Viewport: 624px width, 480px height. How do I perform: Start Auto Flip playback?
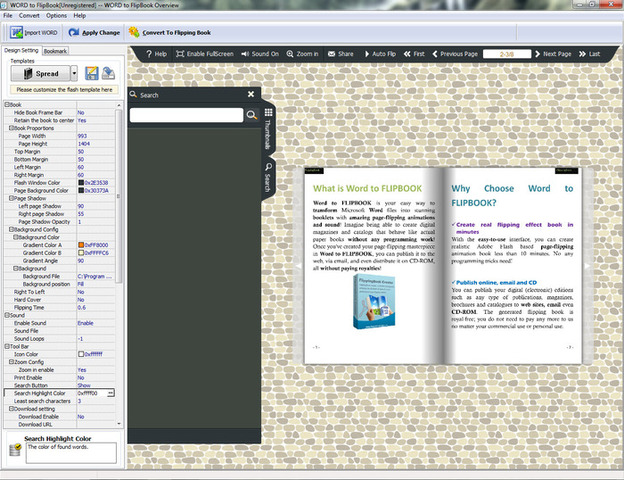click(x=380, y=54)
